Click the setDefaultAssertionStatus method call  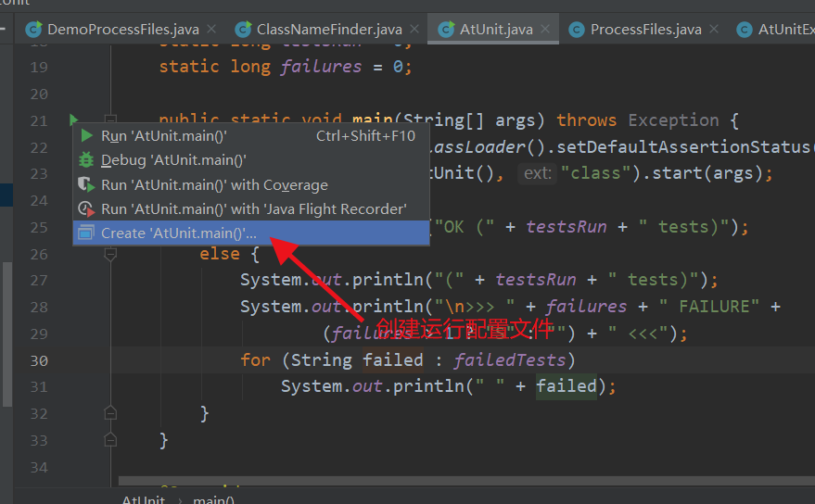tap(682, 147)
